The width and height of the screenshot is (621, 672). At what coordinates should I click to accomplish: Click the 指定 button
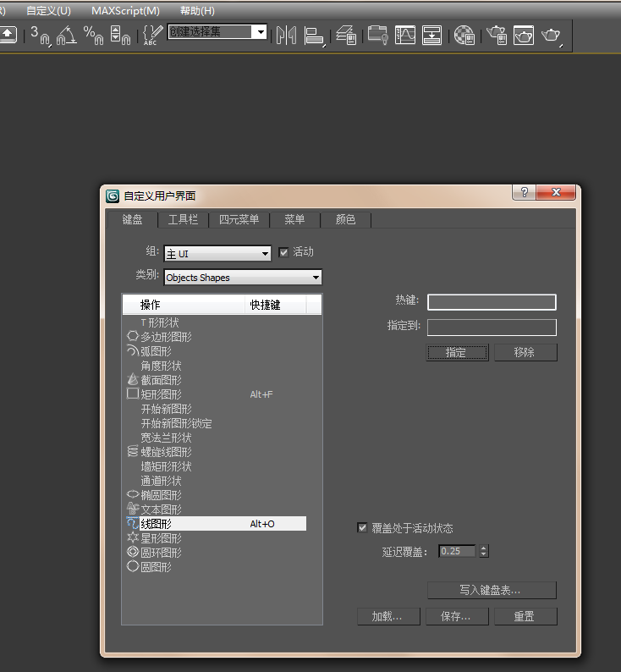pos(457,352)
